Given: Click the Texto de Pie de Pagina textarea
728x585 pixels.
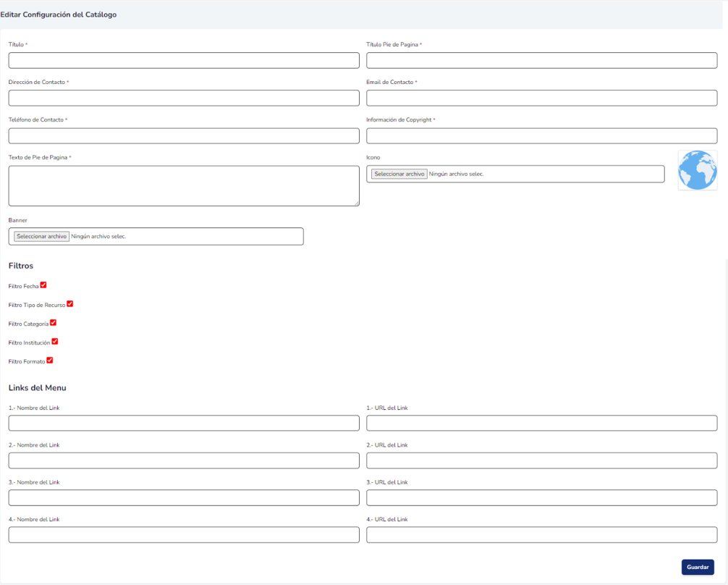Looking at the screenshot, I should click(x=184, y=185).
